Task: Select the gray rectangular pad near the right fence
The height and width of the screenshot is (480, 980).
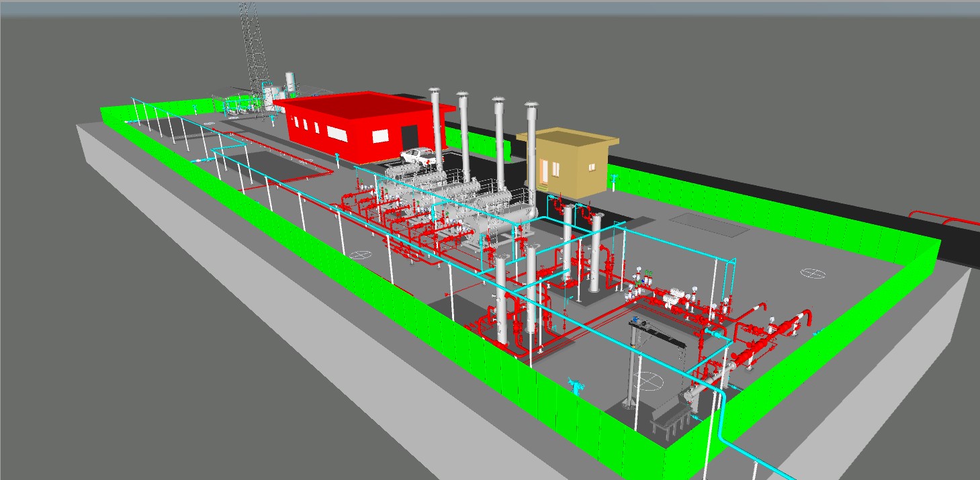Action: click(x=713, y=224)
